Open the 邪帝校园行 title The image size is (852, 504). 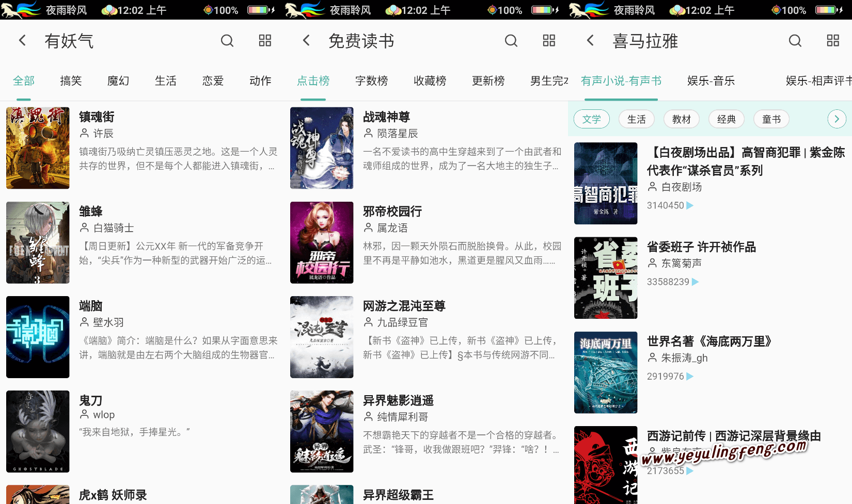click(x=392, y=212)
